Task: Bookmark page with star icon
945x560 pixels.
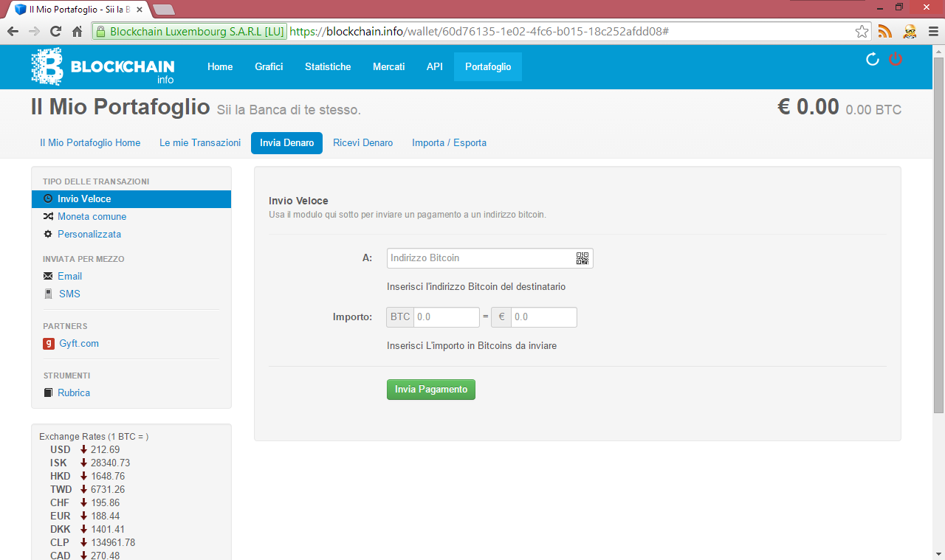Action: pyautogui.click(x=862, y=32)
